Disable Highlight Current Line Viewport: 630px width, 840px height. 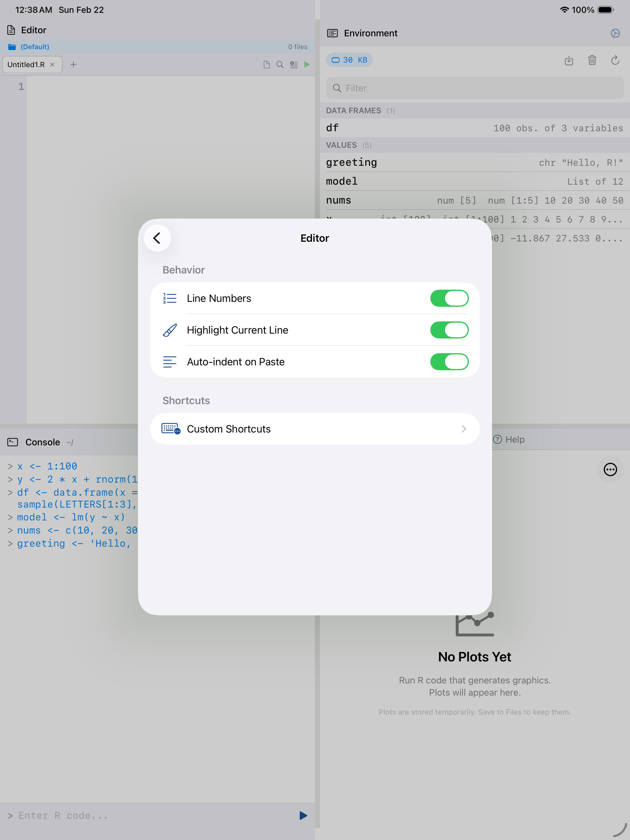[450, 330]
